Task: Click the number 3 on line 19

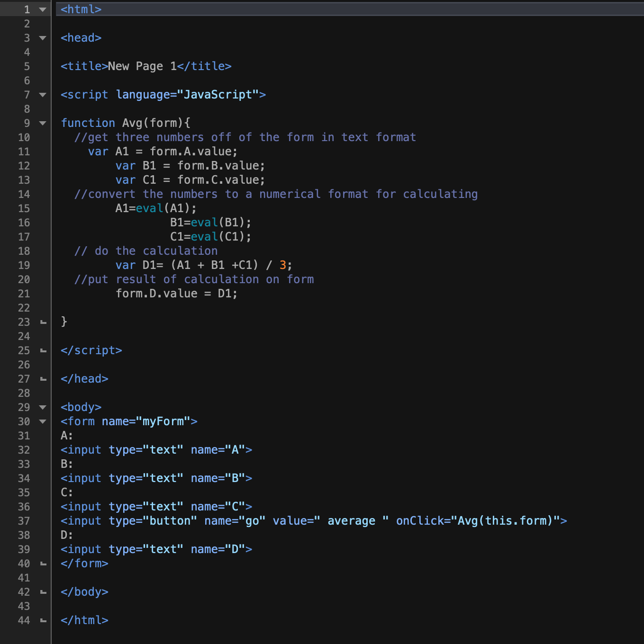Action: tap(283, 265)
